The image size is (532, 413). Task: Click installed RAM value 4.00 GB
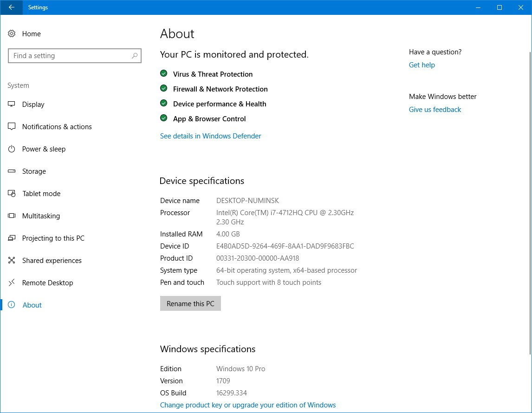coord(228,234)
